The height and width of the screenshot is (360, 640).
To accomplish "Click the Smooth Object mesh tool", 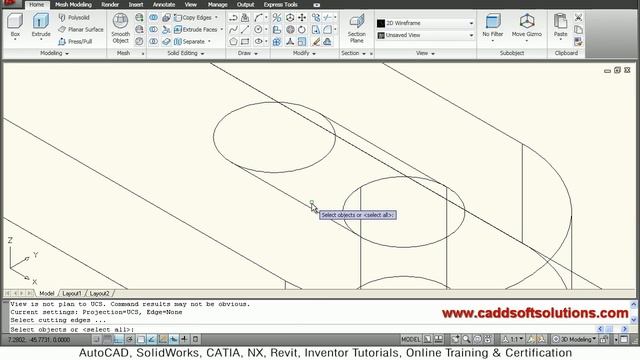I will 120,28.
